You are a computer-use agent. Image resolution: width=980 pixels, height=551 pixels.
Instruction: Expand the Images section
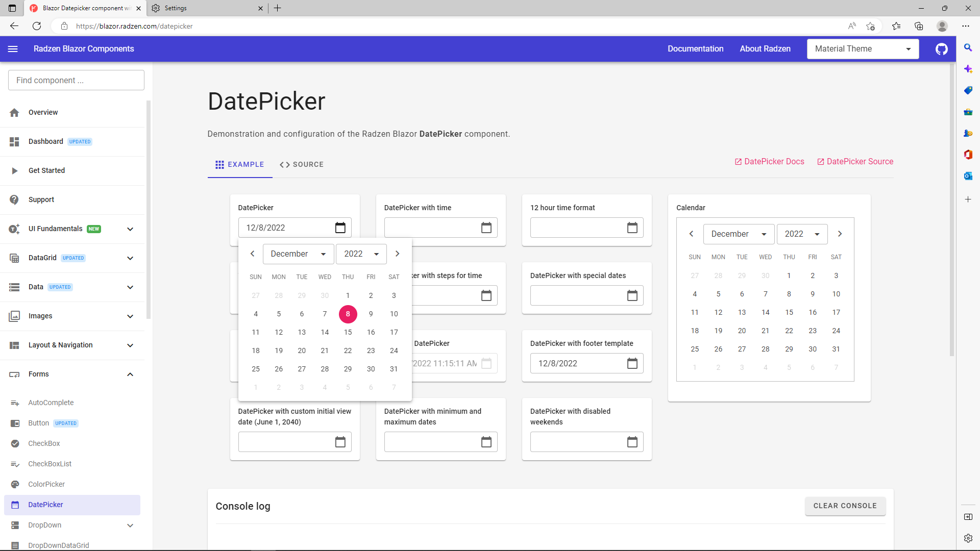[130, 316]
